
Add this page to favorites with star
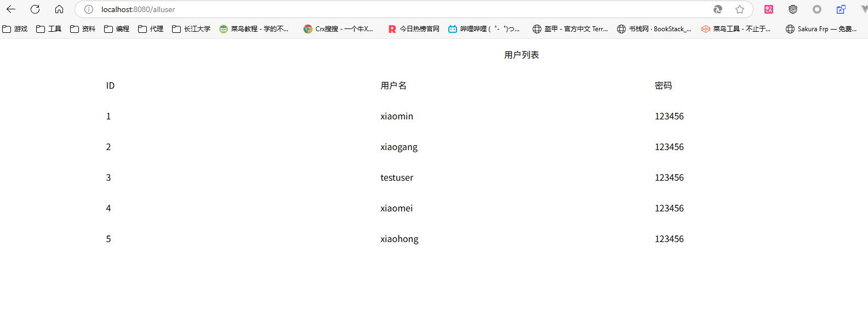[x=740, y=9]
